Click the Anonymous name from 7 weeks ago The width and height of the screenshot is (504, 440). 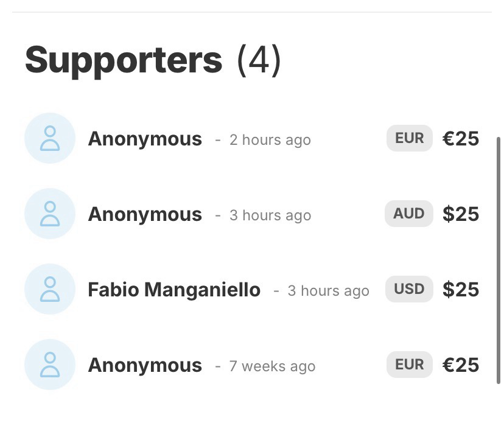tap(145, 365)
